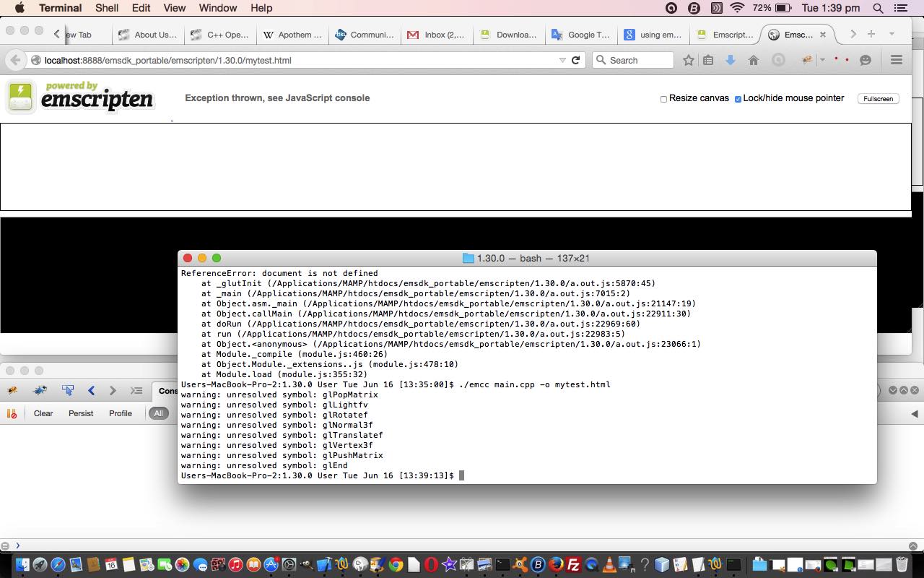
Task: Click the powered by emscripten logo
Action: coord(80,97)
